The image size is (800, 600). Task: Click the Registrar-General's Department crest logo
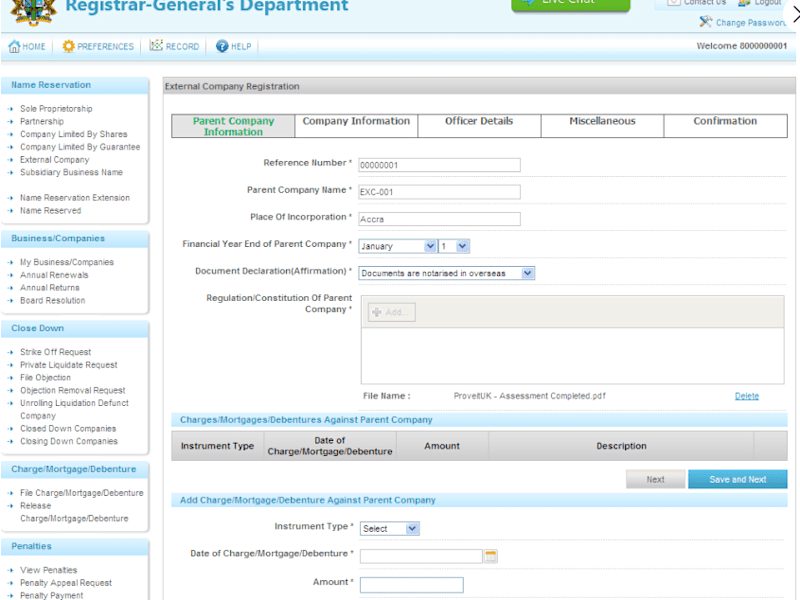tap(34, 11)
